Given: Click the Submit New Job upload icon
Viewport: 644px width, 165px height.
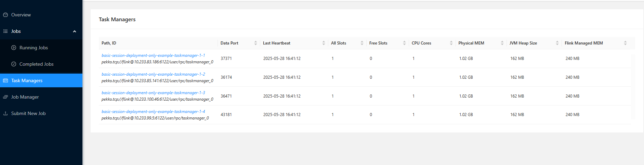Looking at the screenshot, I should [x=5, y=113].
